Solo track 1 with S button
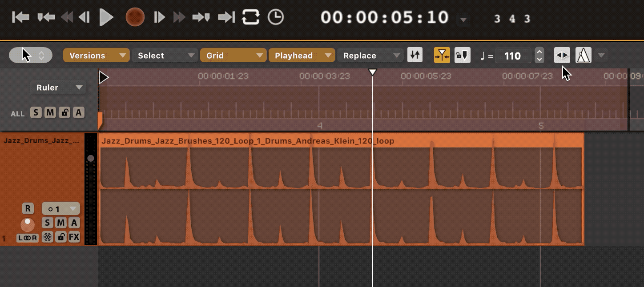This screenshot has width=644, height=287. [x=48, y=223]
